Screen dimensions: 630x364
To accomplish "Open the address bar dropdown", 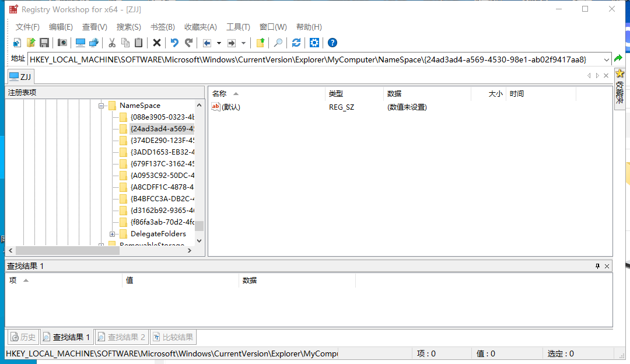I will click(606, 60).
